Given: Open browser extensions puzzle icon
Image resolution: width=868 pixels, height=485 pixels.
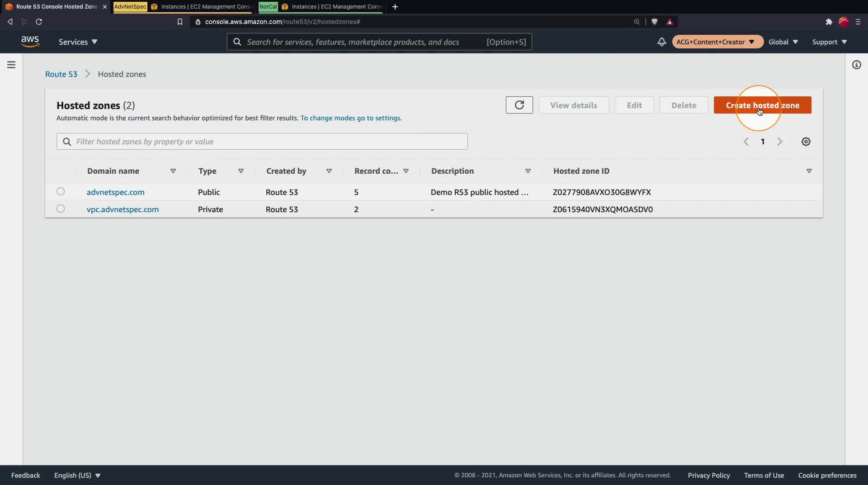Looking at the screenshot, I should [x=829, y=22].
